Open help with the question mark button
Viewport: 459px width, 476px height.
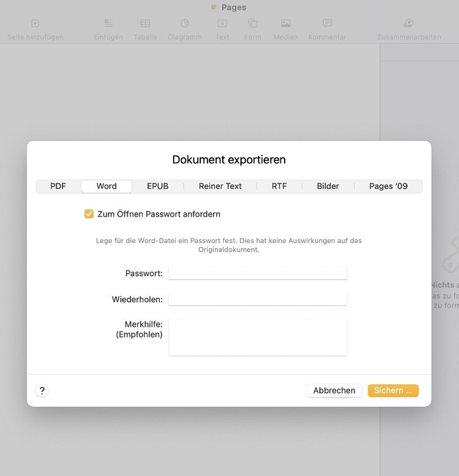42,390
